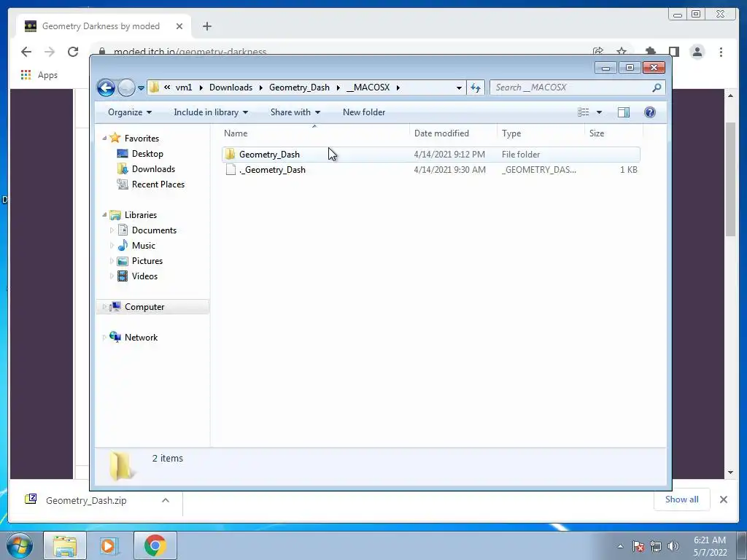Click the 1 KB size cell
Screen dimensions: 747x560
pyautogui.click(x=628, y=169)
